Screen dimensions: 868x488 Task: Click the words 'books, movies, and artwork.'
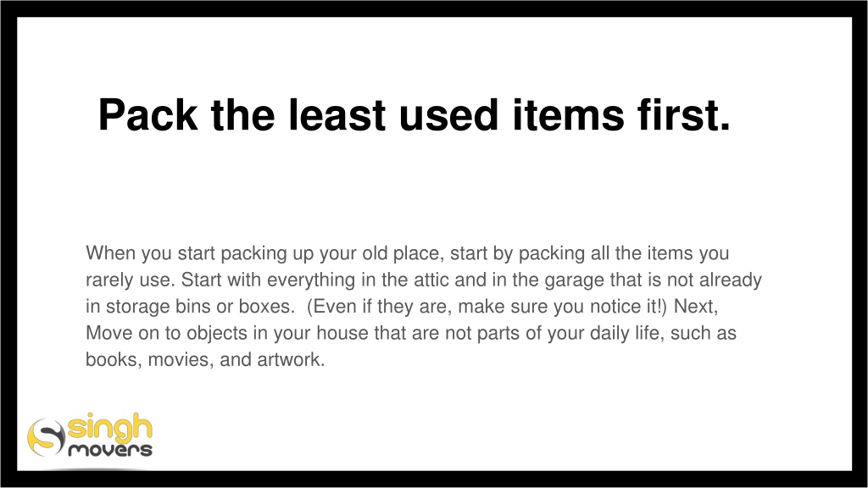205,359
